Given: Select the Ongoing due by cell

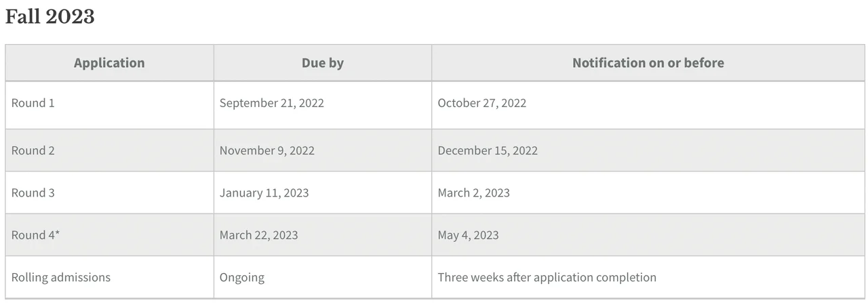Looking at the screenshot, I should pyautogui.click(x=241, y=277).
